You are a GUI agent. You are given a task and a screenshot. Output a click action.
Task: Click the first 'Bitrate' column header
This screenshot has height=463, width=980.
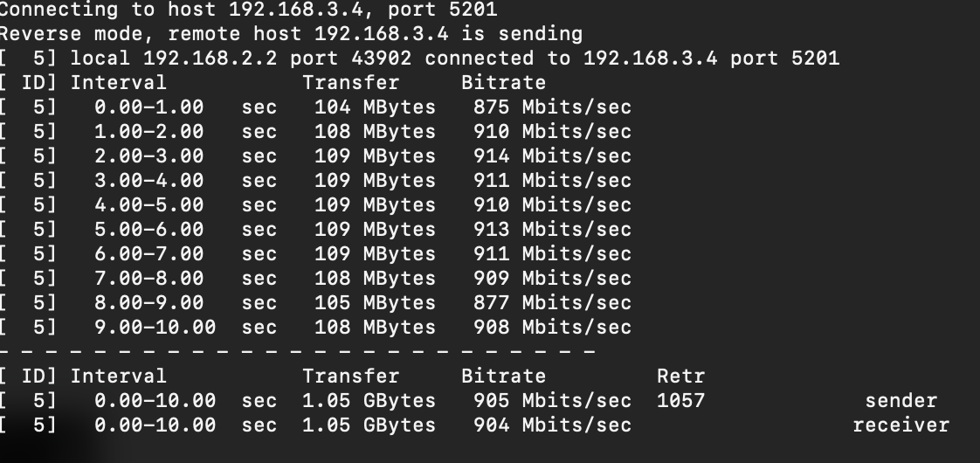coord(503,82)
